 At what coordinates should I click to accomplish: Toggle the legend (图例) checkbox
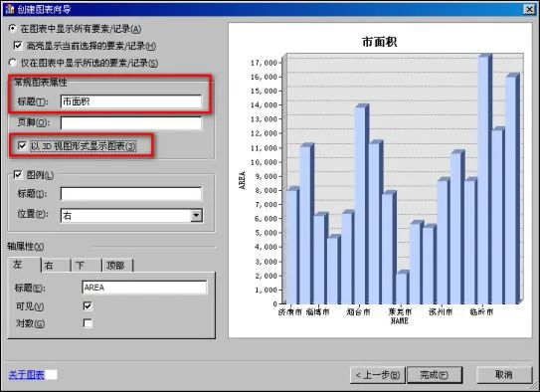(18, 175)
